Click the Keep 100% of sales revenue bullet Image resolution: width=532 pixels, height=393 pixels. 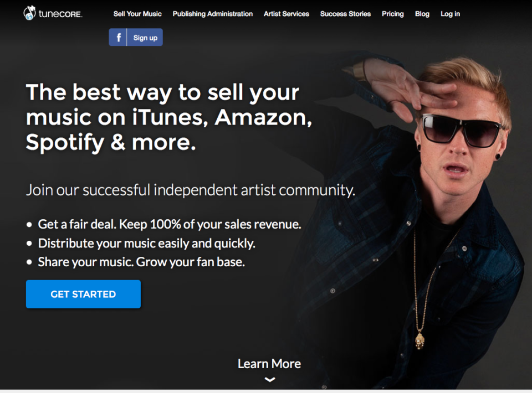pos(170,224)
